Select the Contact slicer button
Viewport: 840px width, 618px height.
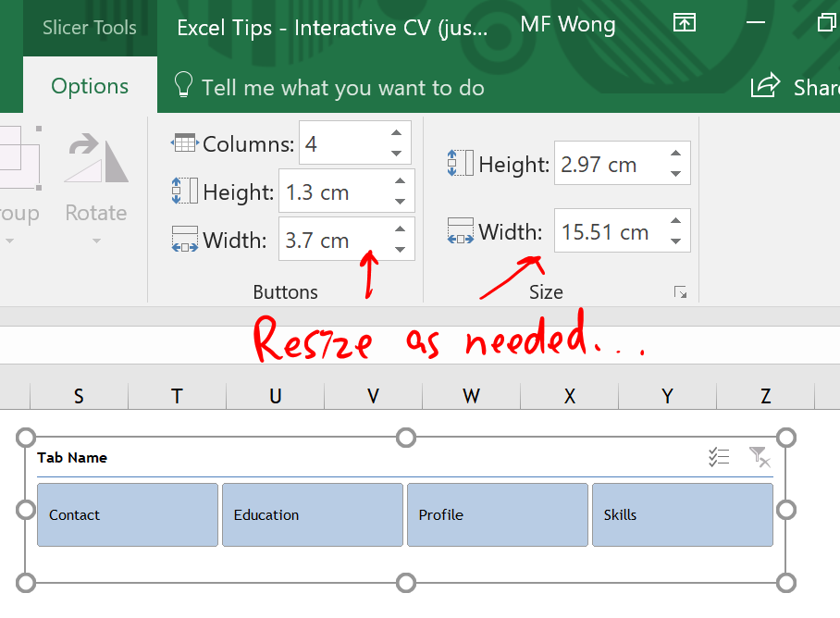point(127,514)
